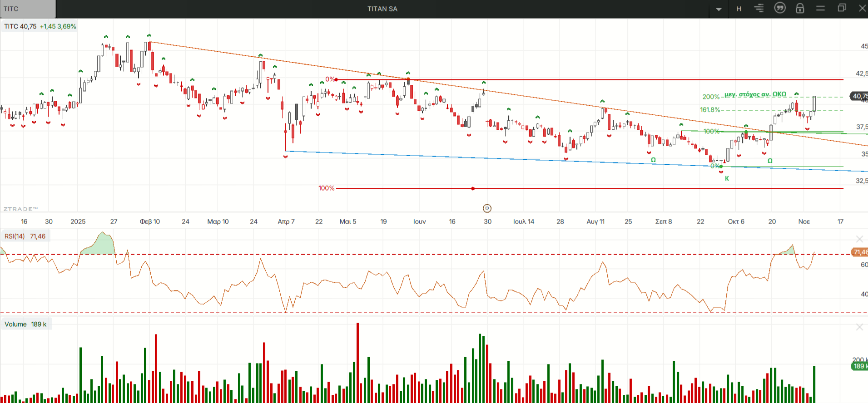
Task: Click the Volume indicator label
Action: tap(25, 324)
